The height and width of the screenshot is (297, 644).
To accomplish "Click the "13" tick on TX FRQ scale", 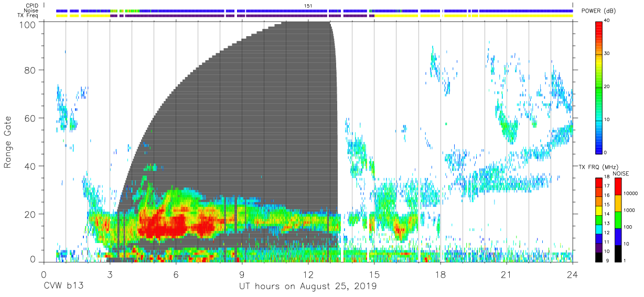I will click(608, 223).
